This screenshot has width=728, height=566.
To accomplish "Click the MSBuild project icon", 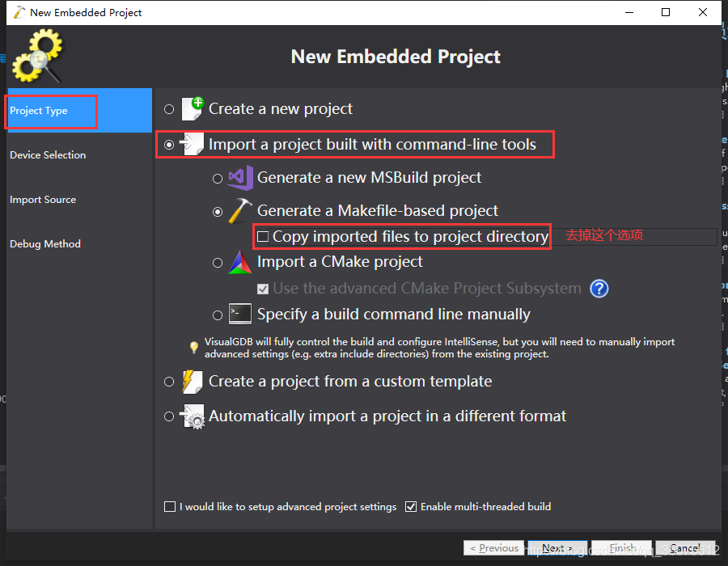I will 241,177.
